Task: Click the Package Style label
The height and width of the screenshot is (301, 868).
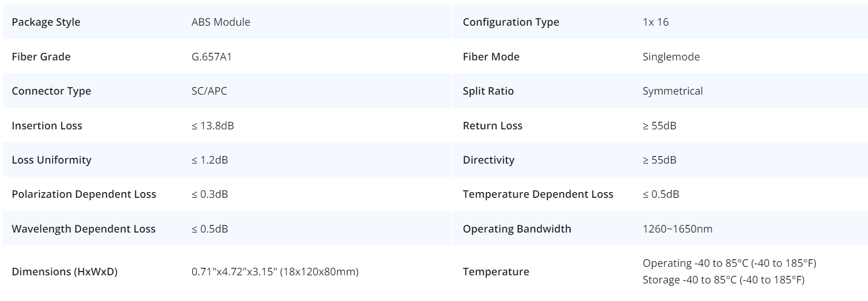Action: click(x=46, y=22)
